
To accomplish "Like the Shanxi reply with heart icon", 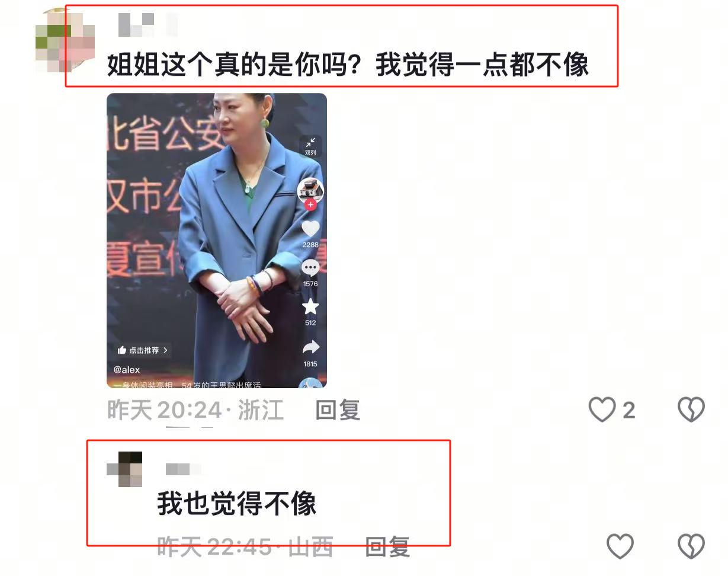I will tap(620, 546).
